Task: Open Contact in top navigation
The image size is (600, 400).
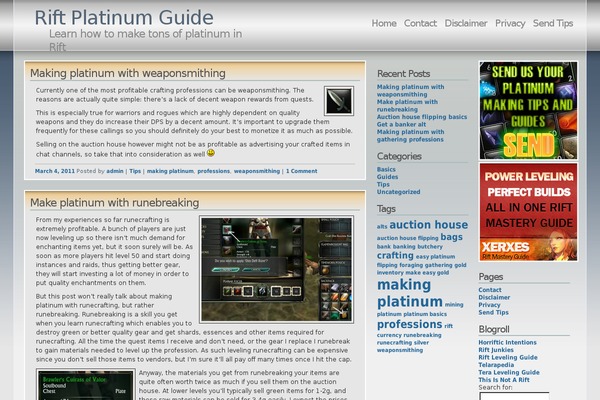Action: pyautogui.click(x=420, y=23)
